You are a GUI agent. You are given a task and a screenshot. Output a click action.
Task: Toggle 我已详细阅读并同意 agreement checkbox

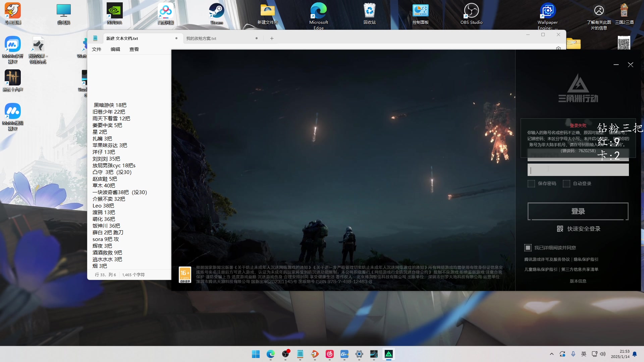528,248
